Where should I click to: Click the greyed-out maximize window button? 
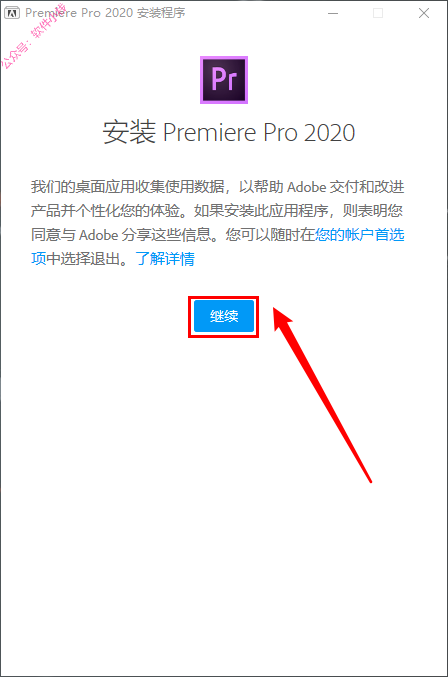[378, 13]
